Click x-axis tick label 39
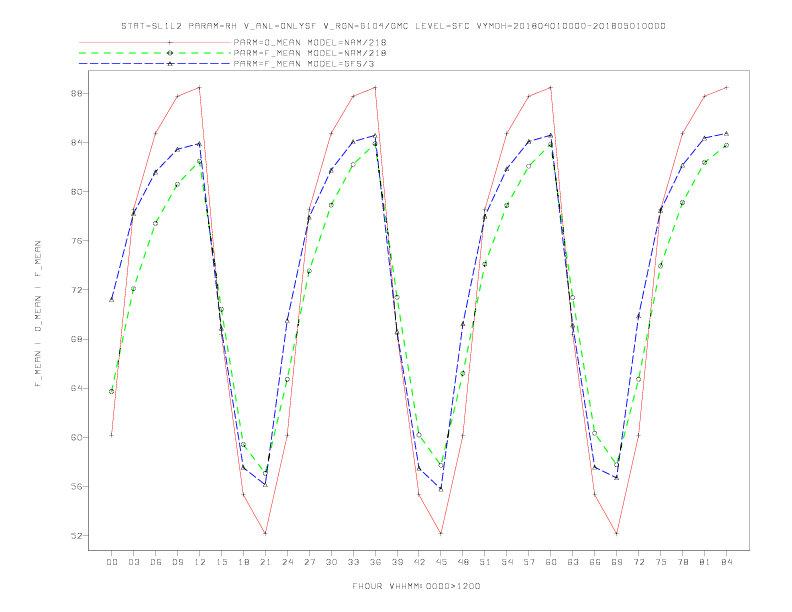This screenshot has width=792, height=612. click(397, 562)
